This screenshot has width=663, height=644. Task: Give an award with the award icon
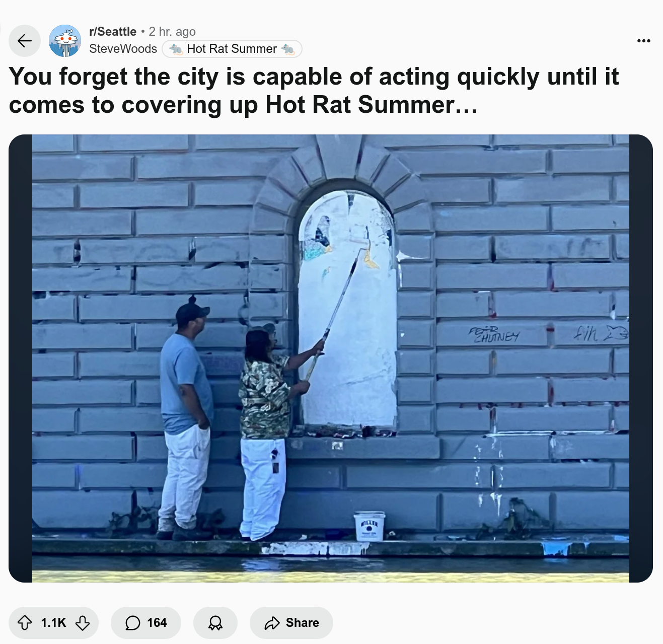click(215, 623)
